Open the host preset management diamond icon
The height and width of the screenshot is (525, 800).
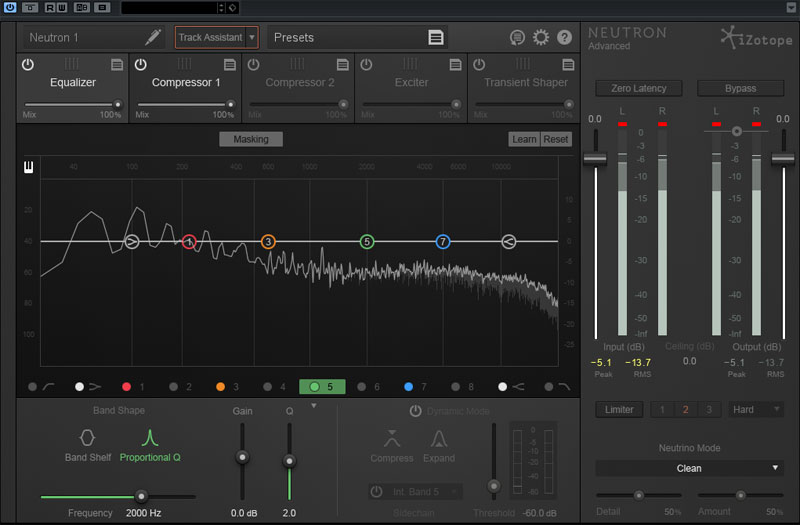pyautogui.click(x=233, y=7)
